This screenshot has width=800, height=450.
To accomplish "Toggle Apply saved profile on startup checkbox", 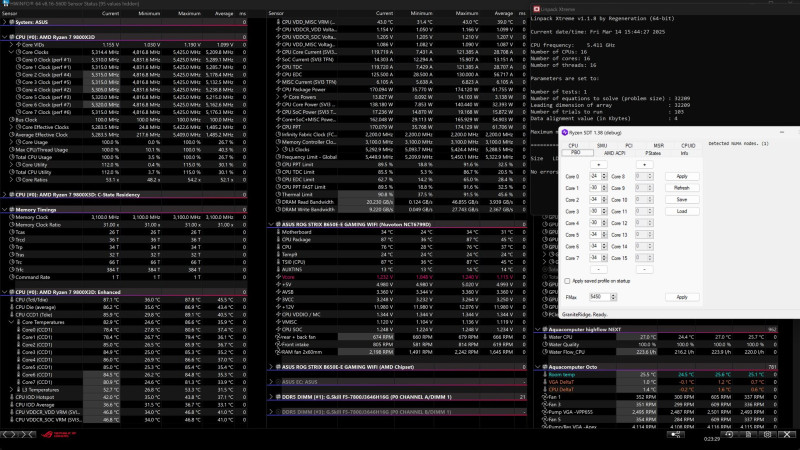I will pyautogui.click(x=567, y=281).
